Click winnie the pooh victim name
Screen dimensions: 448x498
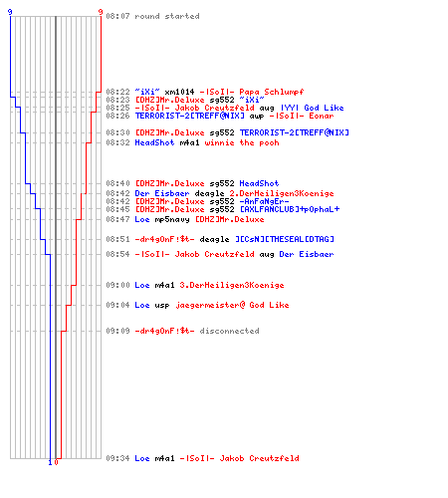tap(242, 142)
